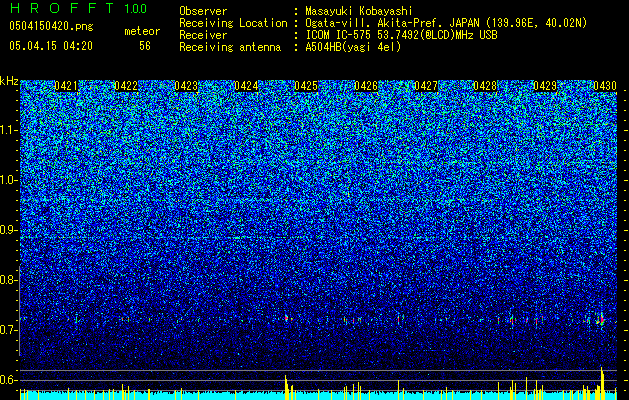629x400 pixels.
Task: Click the 0.9 kHz axis label
Action: click(9, 230)
